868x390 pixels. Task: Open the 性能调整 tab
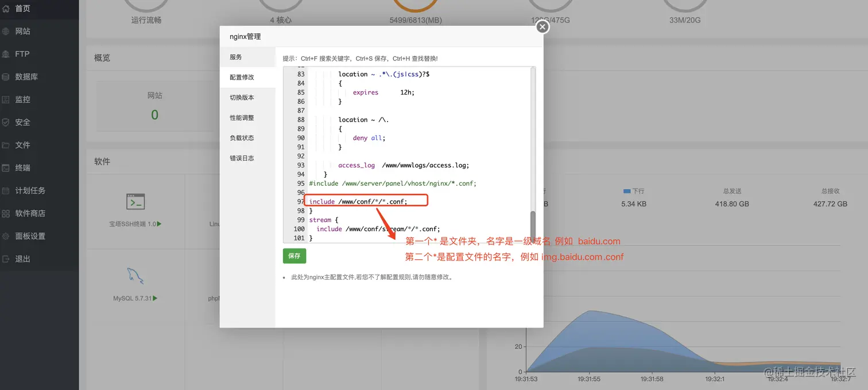click(247, 118)
